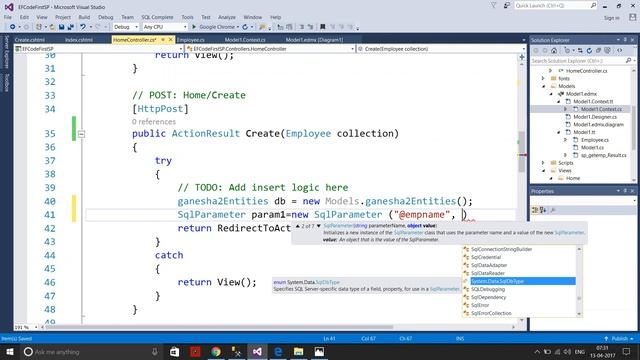
Task: Open the Build menu
Action: (84, 17)
